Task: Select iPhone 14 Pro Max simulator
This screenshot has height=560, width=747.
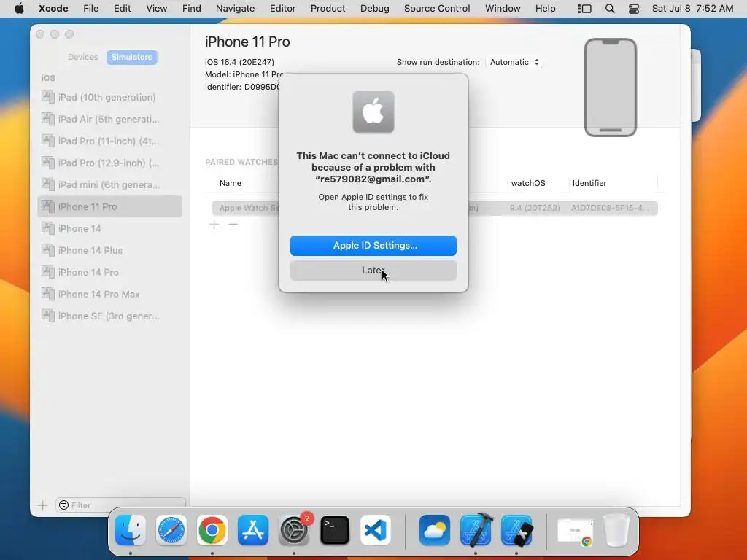Action: (109, 295)
